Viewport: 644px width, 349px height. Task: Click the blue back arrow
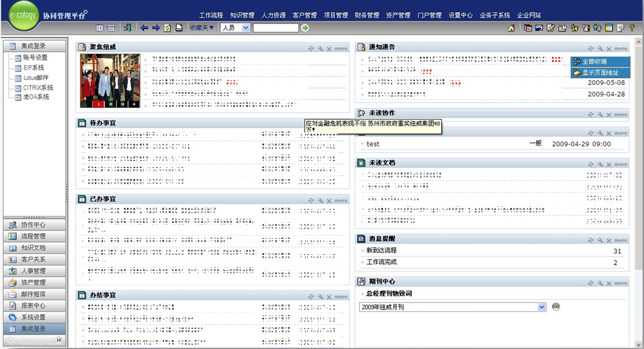[x=144, y=28]
